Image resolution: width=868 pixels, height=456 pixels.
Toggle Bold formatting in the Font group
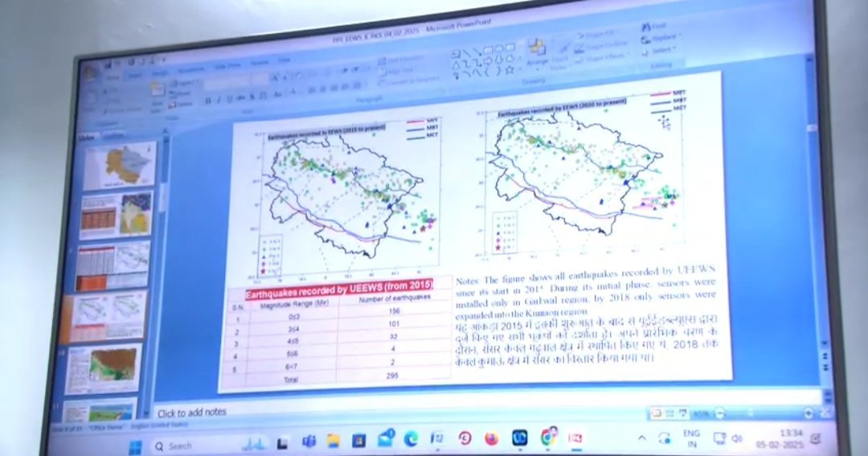(207, 101)
